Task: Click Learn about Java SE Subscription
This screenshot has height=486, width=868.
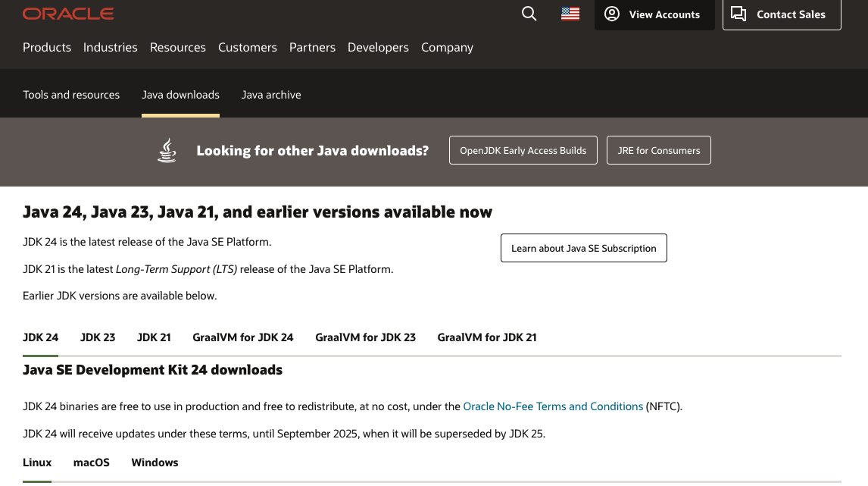Action: [584, 248]
